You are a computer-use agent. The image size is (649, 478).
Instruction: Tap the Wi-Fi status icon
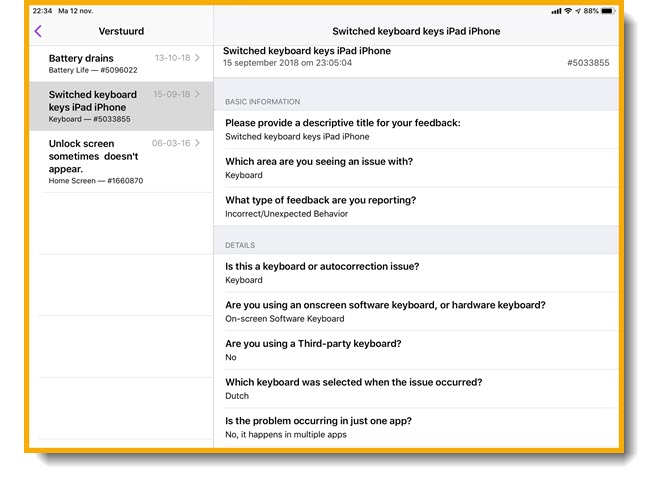coord(568,11)
